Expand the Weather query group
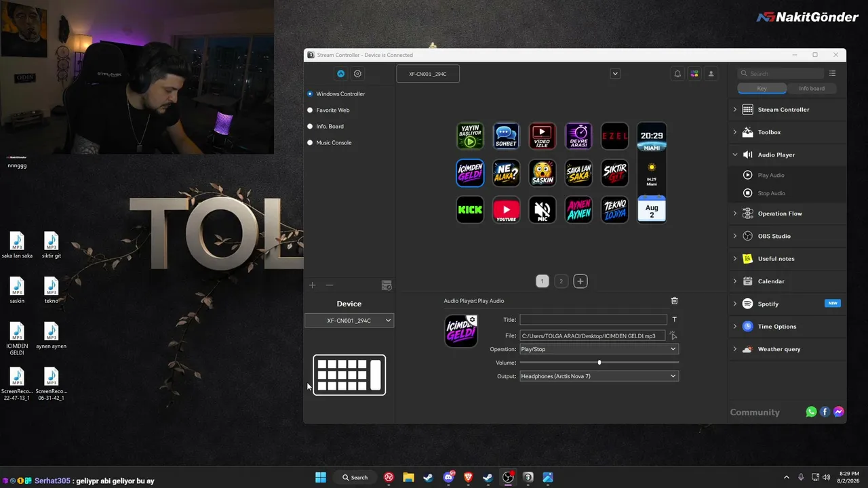The height and width of the screenshot is (488, 868). 734,349
